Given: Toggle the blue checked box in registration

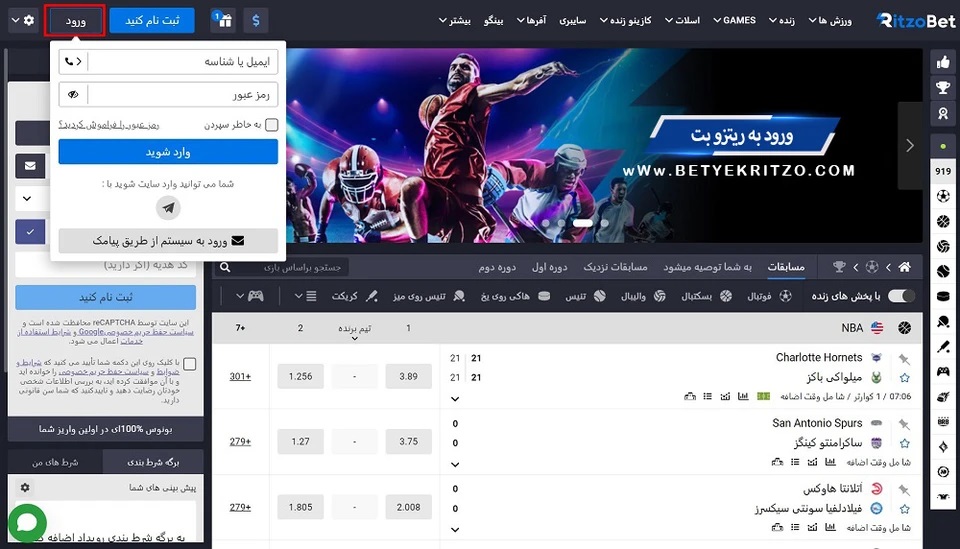Looking at the screenshot, I should click(30, 232).
